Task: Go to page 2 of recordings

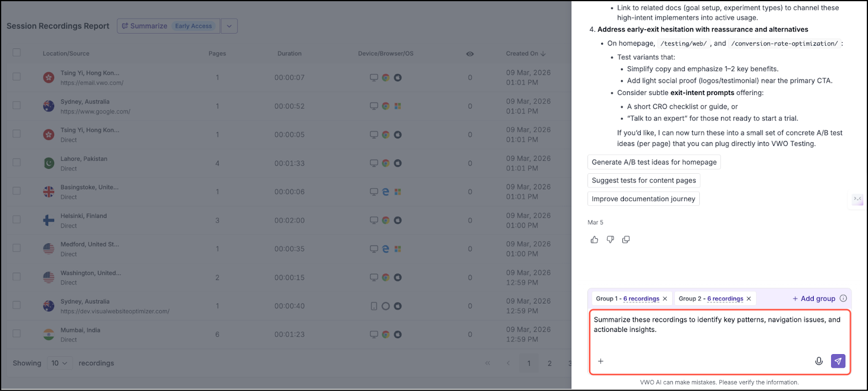Action: coord(550,363)
